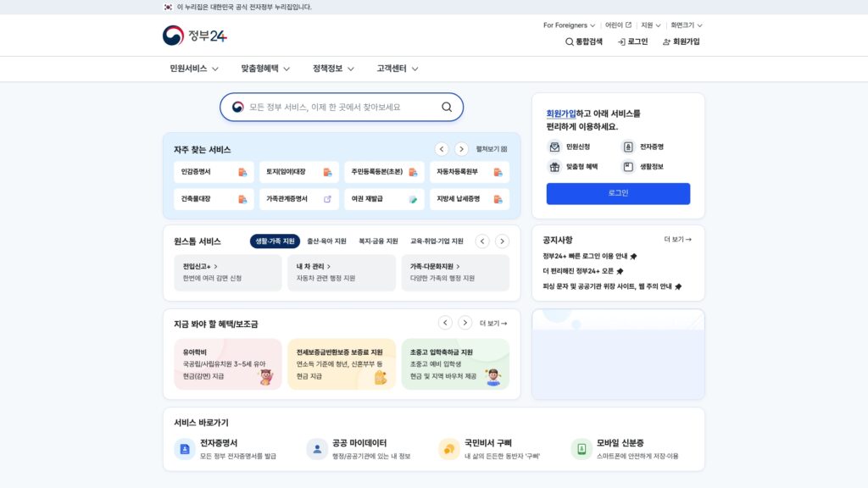Viewport: 868px width, 488px height.
Task: Open the 가족관계증명서 external service
Action: tap(299, 199)
